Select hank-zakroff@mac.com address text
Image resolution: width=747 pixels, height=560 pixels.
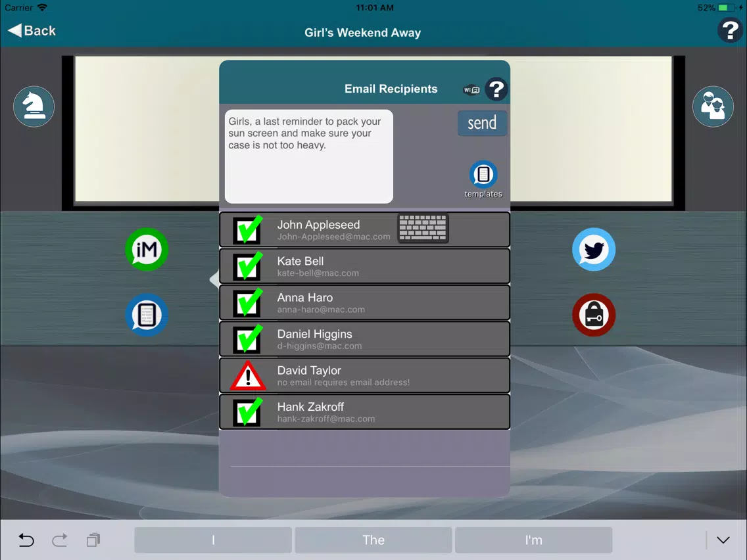[326, 419]
